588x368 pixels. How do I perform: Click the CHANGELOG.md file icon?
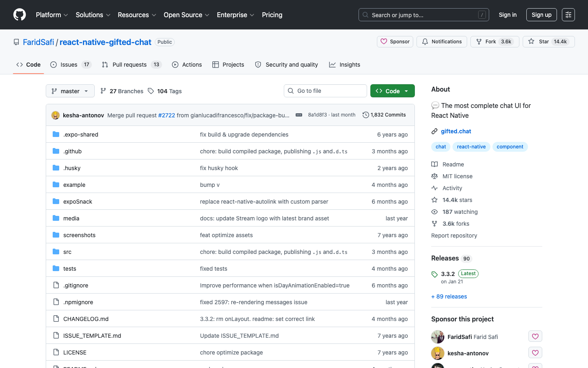(56, 319)
